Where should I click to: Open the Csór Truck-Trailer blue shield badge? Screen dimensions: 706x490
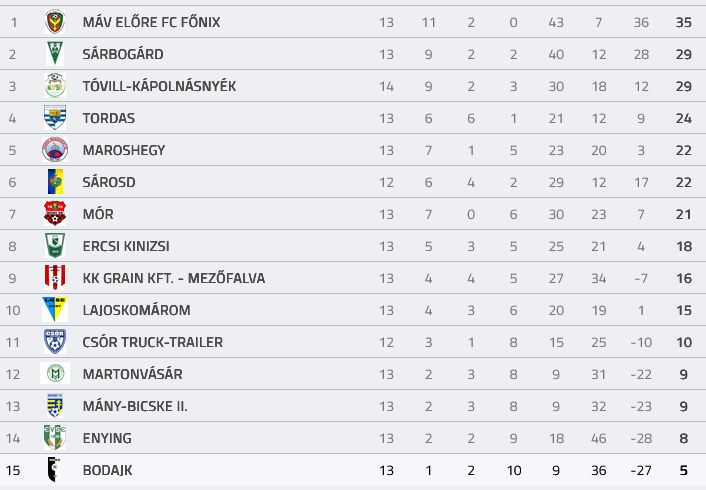click(x=55, y=341)
